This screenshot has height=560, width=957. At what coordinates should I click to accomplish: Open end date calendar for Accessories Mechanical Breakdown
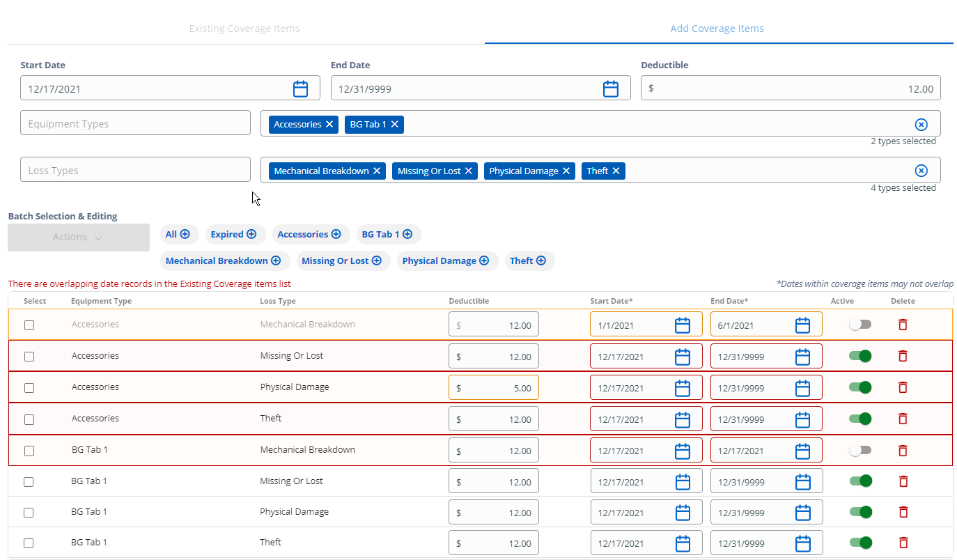click(x=803, y=325)
